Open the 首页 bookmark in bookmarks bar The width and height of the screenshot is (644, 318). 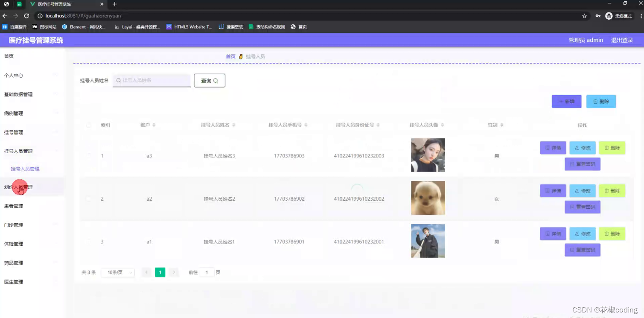point(299,26)
